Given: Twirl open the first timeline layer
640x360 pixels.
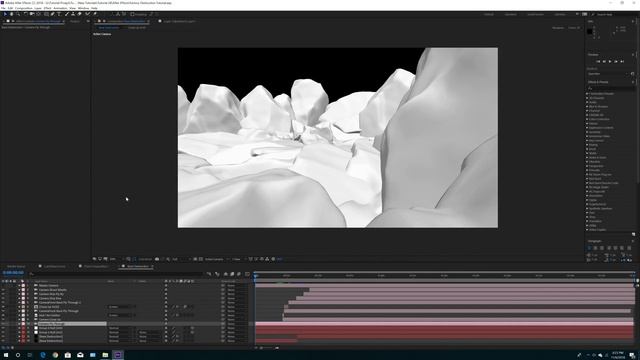Looking at the screenshot, I should (19, 286).
